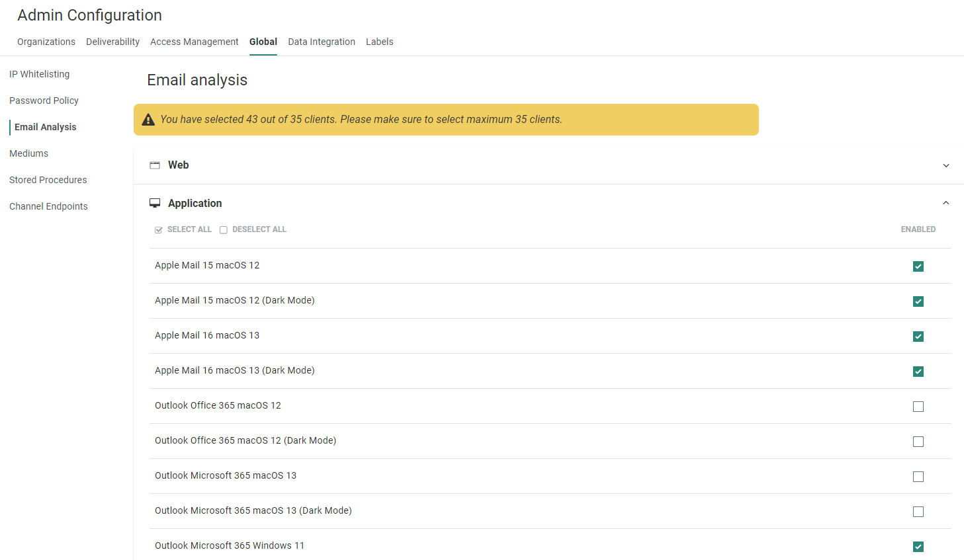
Task: Go to the Deliverability tab
Action: pos(112,42)
